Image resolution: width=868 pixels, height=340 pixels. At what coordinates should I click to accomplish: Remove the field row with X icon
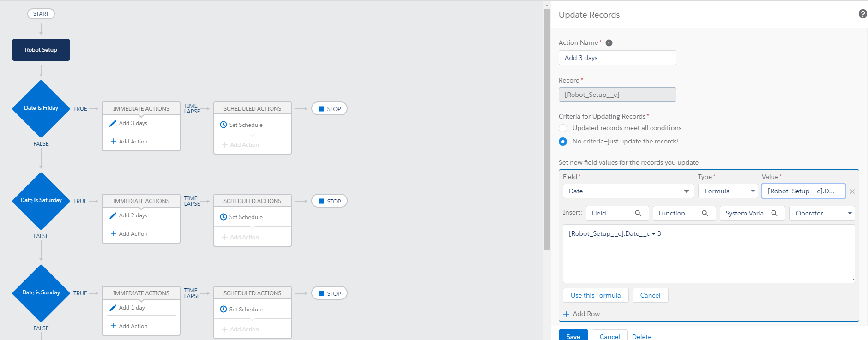pyautogui.click(x=852, y=191)
